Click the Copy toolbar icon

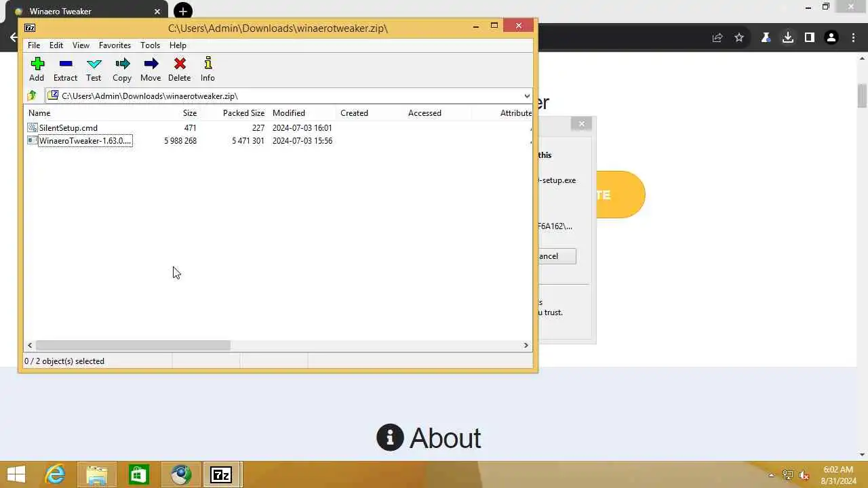point(123,64)
